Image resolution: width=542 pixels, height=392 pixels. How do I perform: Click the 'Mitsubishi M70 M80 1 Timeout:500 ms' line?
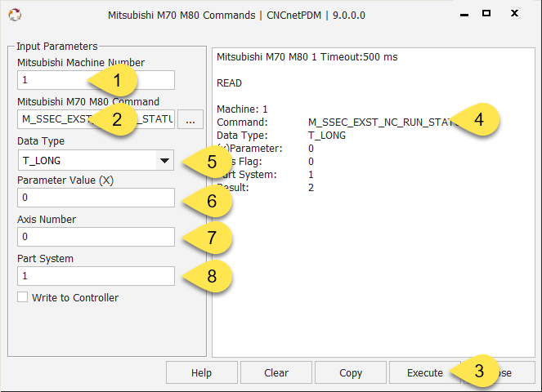(x=307, y=57)
